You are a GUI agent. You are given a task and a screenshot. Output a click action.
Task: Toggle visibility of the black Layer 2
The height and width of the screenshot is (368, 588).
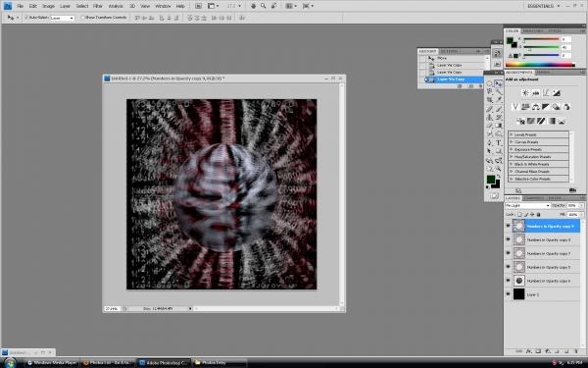click(508, 294)
